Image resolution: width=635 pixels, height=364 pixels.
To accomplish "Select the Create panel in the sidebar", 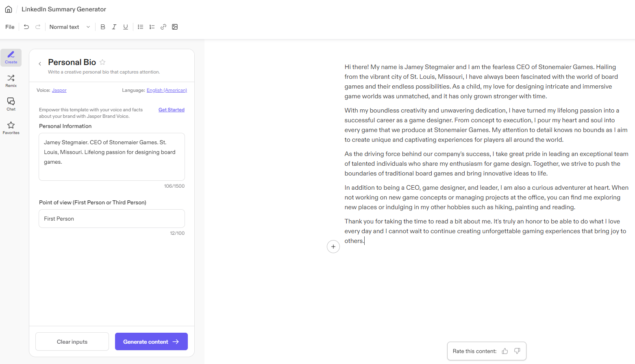I will tap(11, 57).
